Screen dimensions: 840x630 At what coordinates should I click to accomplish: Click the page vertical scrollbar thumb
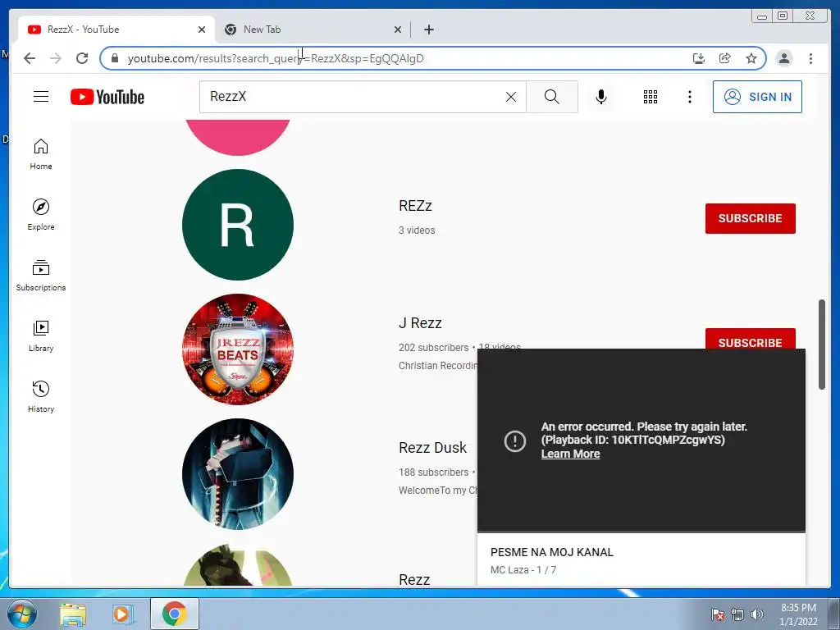tap(822, 345)
